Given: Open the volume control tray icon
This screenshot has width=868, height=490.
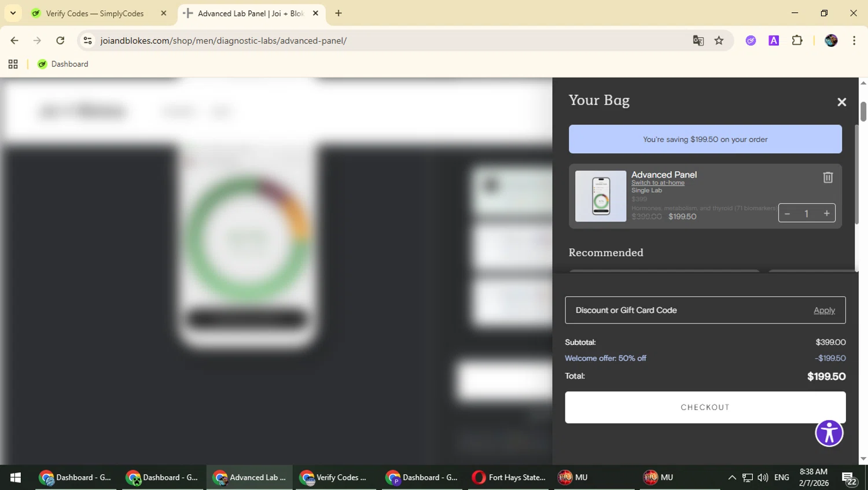Looking at the screenshot, I should (x=763, y=477).
